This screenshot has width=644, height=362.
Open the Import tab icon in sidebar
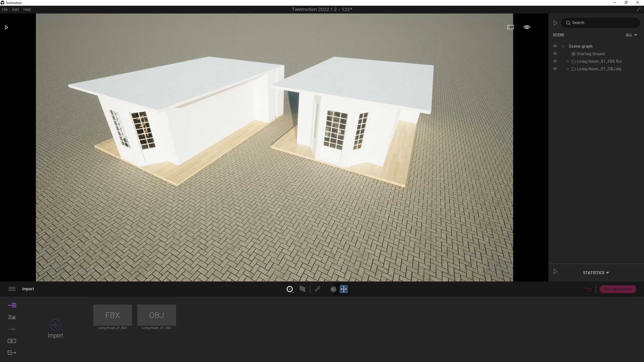(12, 305)
